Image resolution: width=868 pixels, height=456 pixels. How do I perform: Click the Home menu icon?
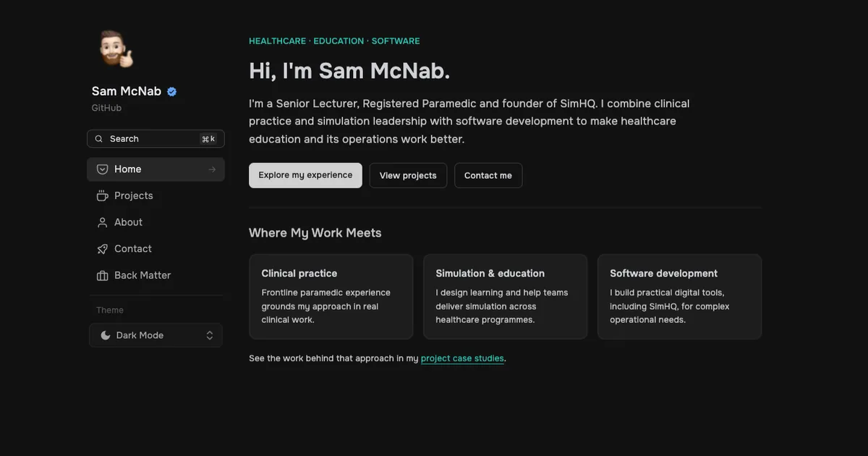click(103, 169)
